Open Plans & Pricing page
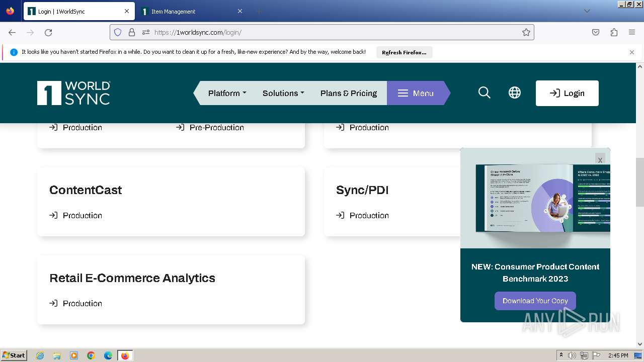This screenshot has width=644, height=362. [349, 93]
